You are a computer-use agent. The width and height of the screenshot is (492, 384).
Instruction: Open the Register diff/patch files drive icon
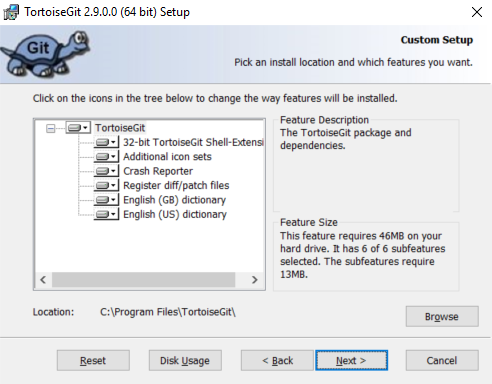coord(106,185)
